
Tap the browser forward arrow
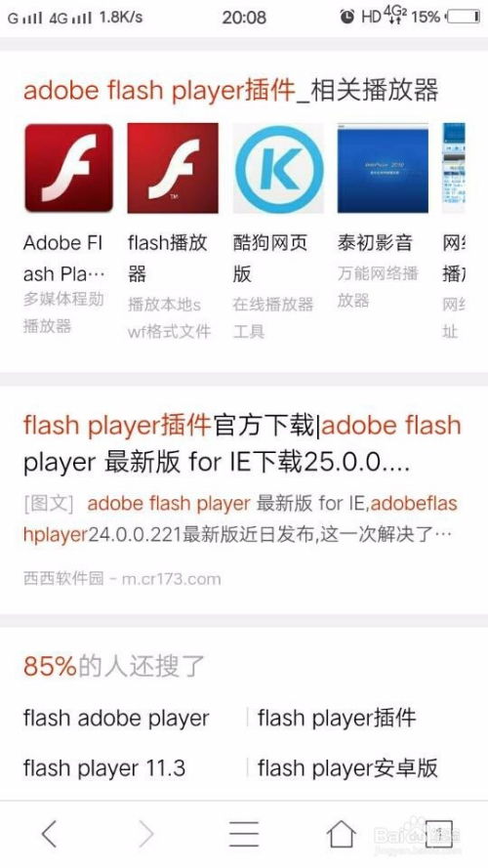coord(146,834)
